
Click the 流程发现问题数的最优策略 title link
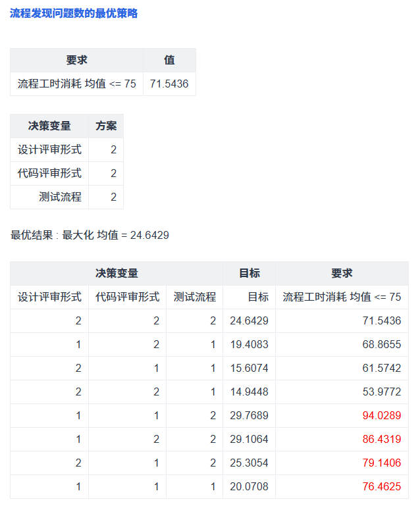(74, 13)
